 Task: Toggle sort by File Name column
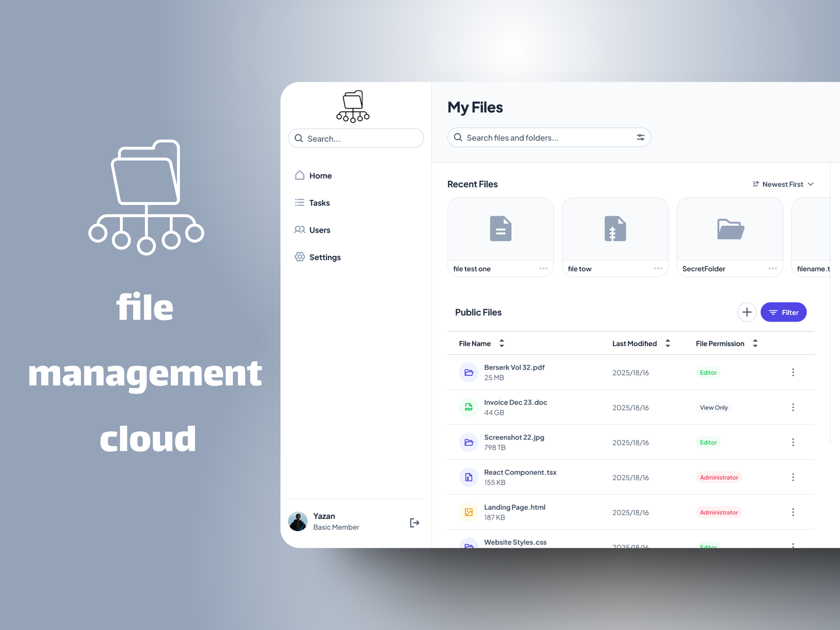[x=501, y=343]
